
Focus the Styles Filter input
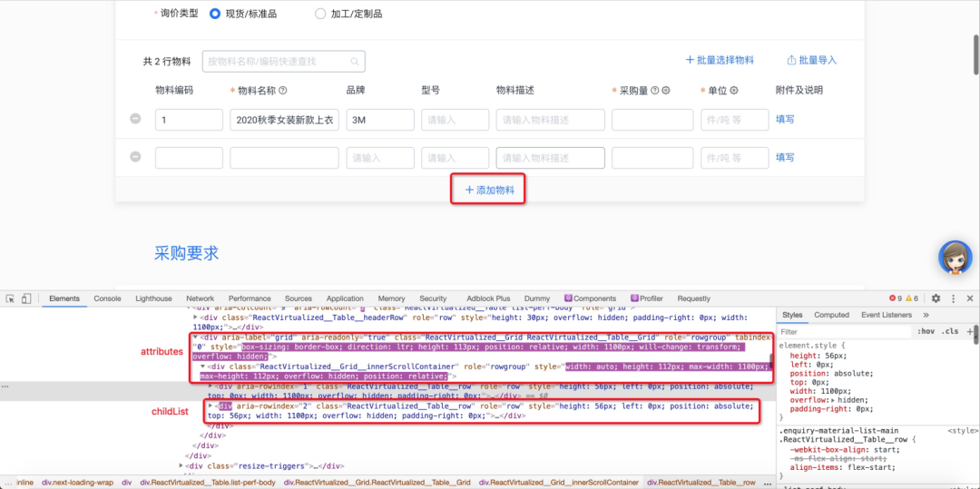click(844, 332)
